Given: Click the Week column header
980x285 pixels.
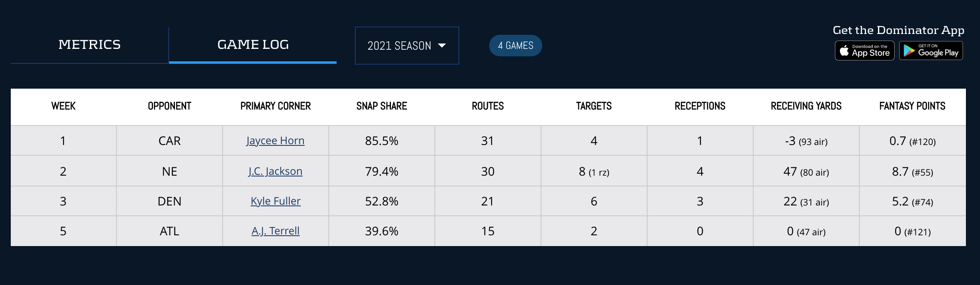Looking at the screenshot, I should tap(63, 106).
